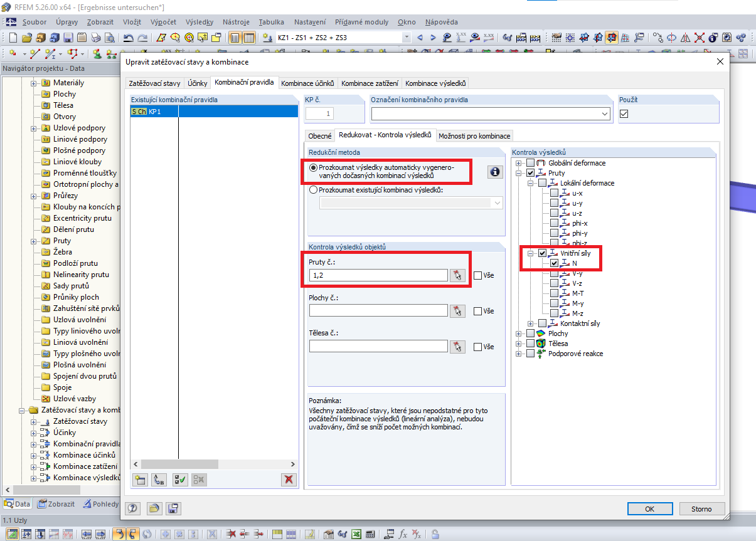Open the dialog help question-mark icon
The height and width of the screenshot is (541, 756).
132,508
